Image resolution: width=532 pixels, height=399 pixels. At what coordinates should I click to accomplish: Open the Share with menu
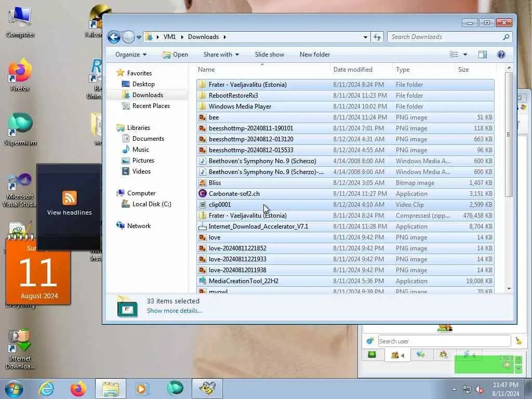coord(221,55)
